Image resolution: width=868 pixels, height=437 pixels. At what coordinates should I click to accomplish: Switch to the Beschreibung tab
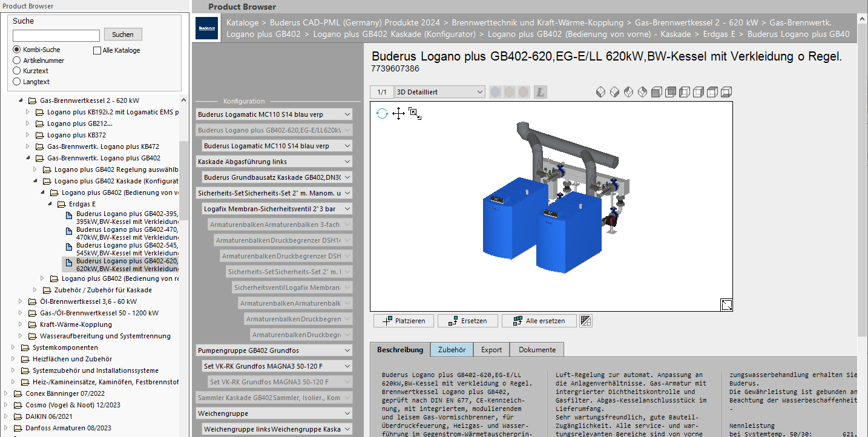coord(400,350)
